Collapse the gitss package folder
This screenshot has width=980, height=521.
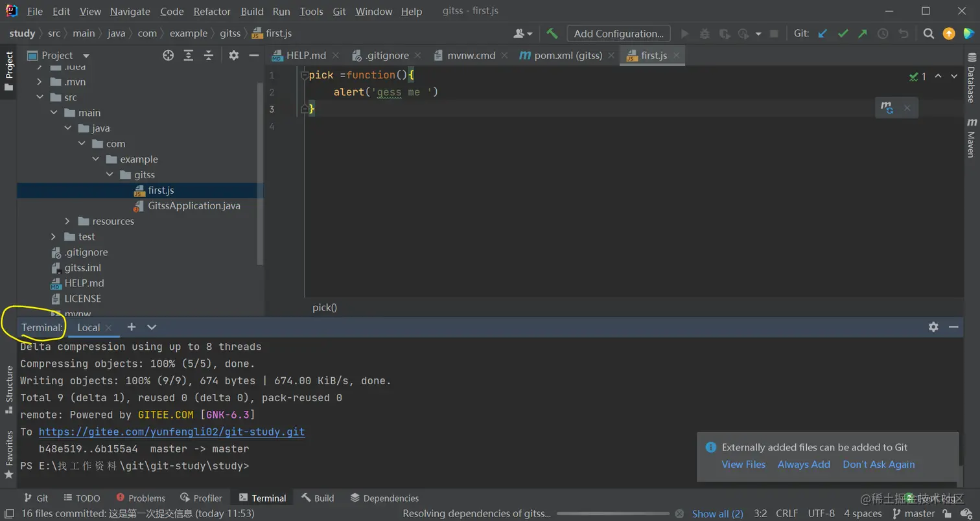click(109, 175)
